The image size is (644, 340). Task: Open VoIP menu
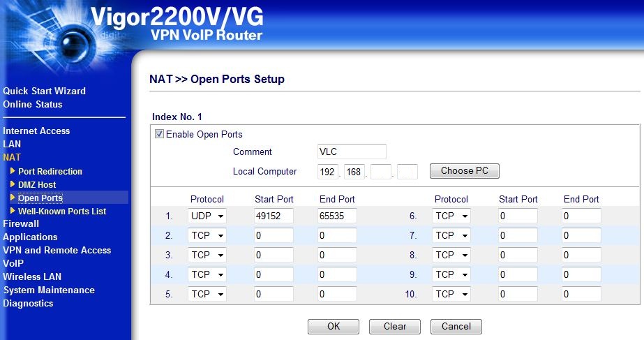point(13,263)
